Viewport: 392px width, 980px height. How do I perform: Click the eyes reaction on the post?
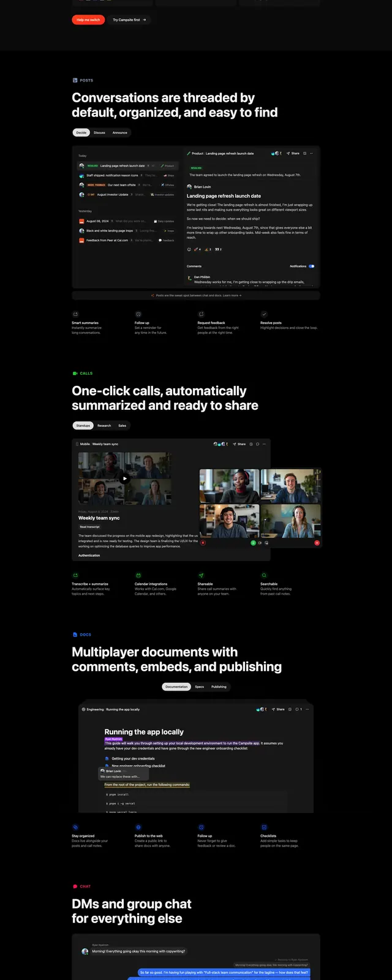pyautogui.click(x=218, y=249)
